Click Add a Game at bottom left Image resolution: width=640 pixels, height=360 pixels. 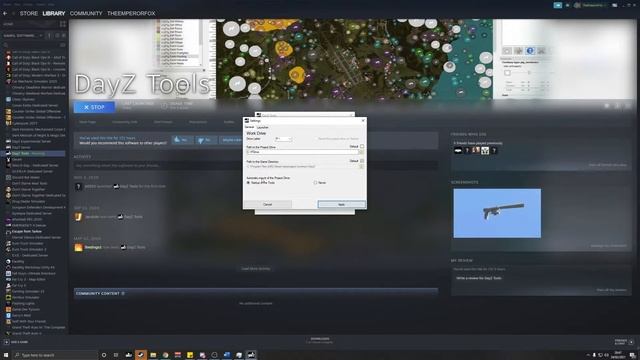(x=16, y=342)
